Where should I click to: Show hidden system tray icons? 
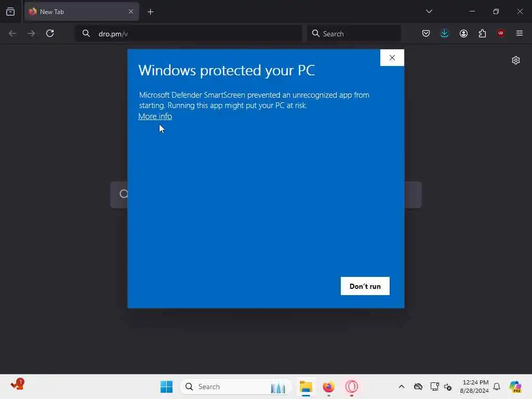click(402, 387)
